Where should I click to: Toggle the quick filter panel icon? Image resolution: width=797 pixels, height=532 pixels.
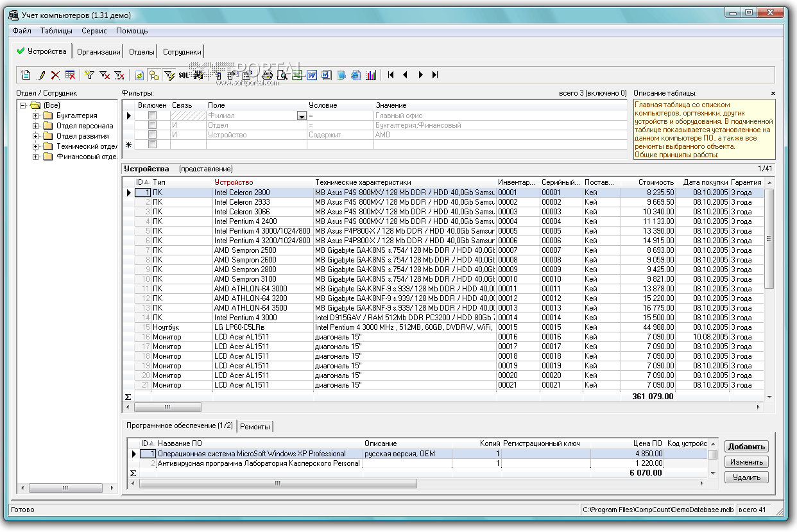169,75
